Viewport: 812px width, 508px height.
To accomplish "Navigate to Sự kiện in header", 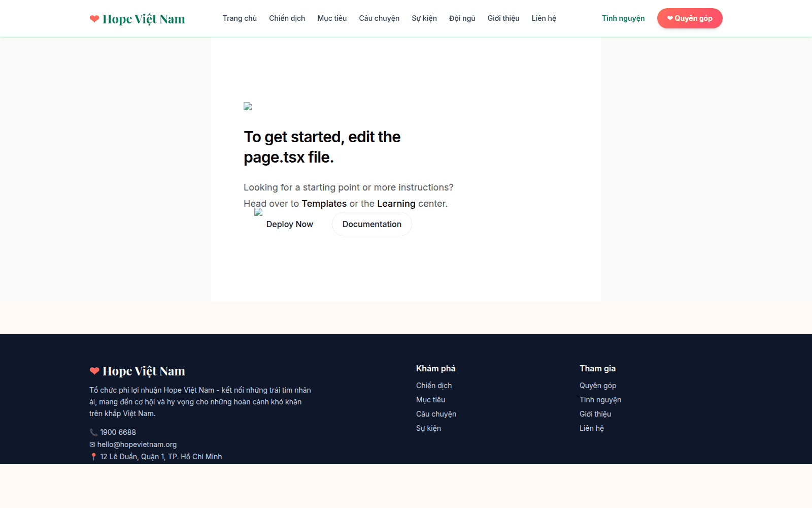I will point(424,18).
